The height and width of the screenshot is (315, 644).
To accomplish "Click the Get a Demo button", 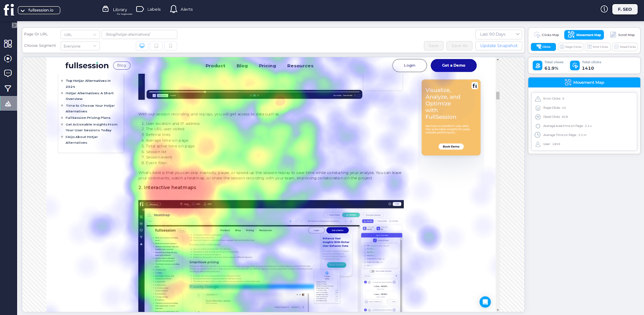I will tap(454, 65).
